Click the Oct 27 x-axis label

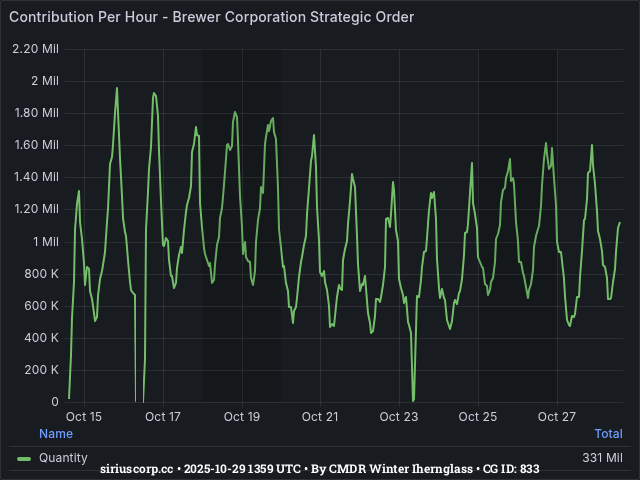pos(557,417)
